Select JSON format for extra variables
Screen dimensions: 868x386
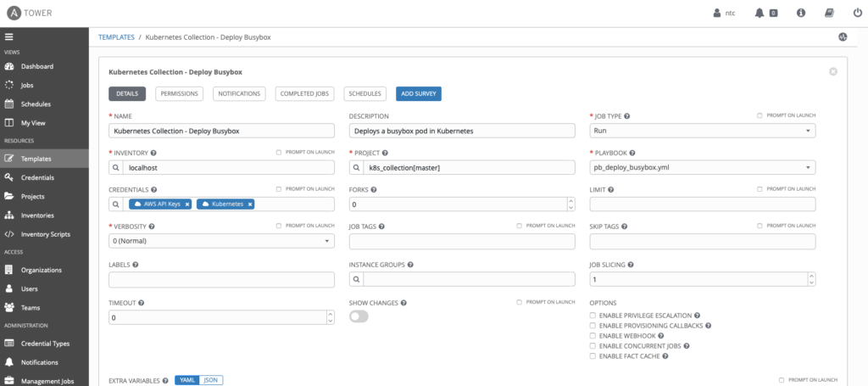click(211, 380)
